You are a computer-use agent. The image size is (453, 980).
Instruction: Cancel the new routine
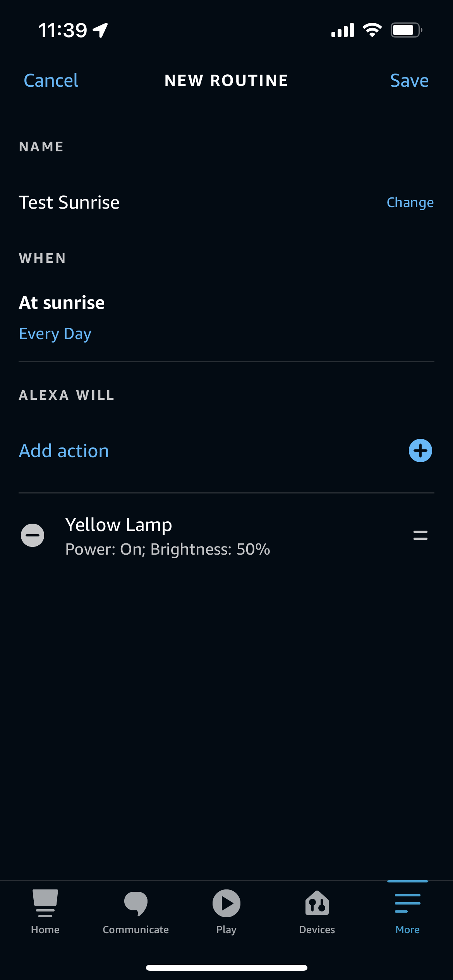pos(51,81)
